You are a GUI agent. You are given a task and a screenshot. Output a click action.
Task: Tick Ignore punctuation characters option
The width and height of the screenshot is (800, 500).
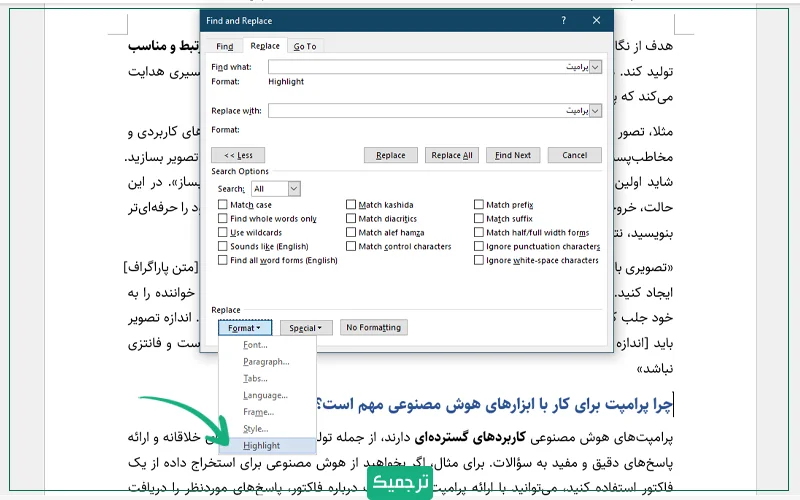click(479, 246)
